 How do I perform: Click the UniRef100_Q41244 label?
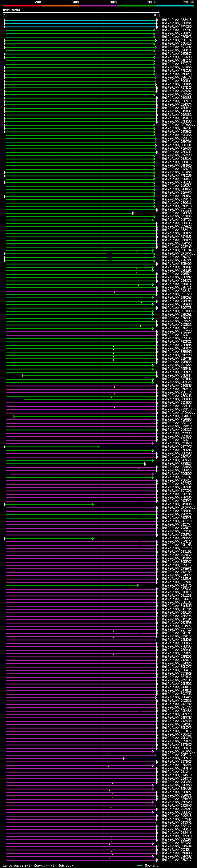pos(177,772)
